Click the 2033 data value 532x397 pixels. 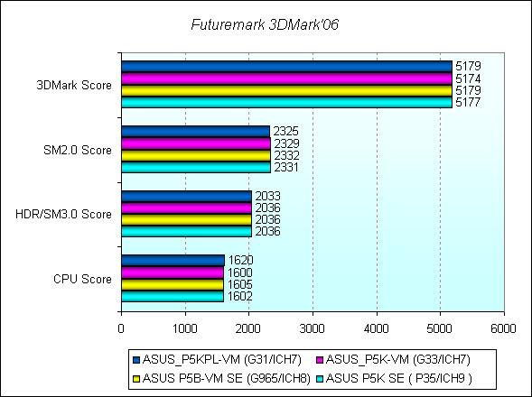pyautogui.click(x=268, y=196)
